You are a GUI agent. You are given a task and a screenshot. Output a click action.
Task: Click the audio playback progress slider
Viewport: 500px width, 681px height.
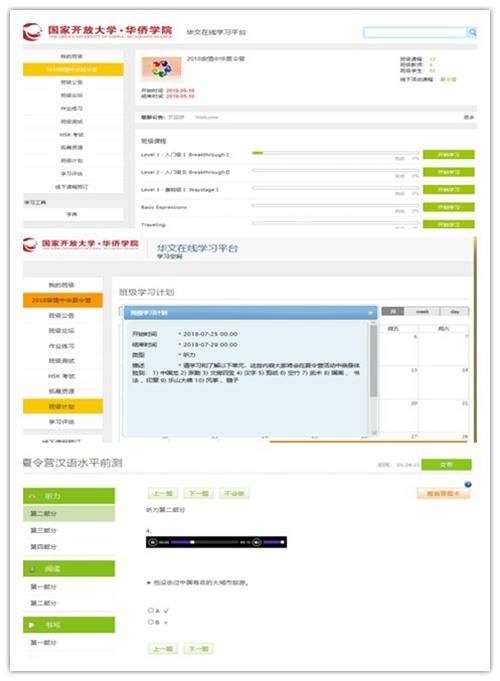[x=204, y=542]
